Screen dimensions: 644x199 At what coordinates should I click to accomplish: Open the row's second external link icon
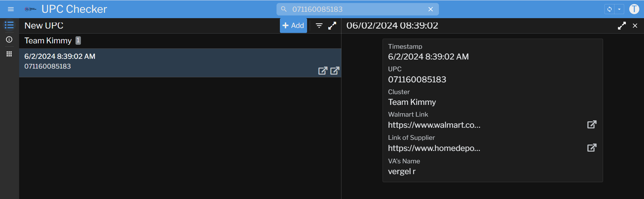tap(335, 71)
